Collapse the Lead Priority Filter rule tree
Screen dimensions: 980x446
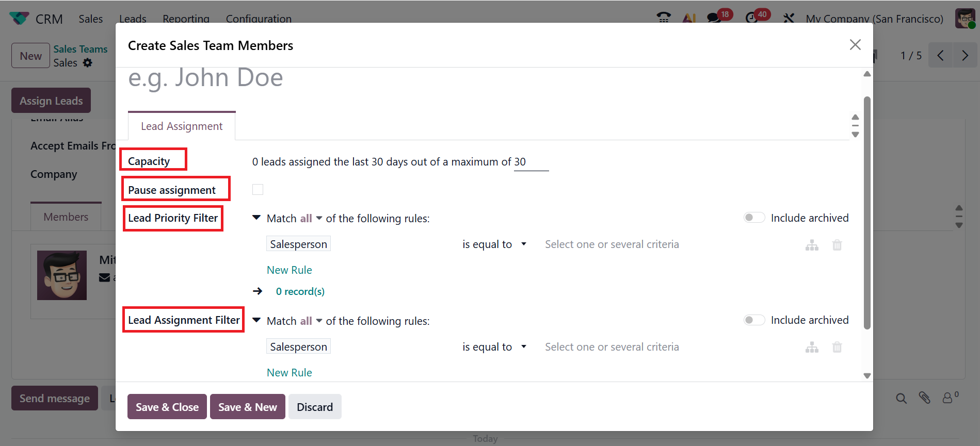point(256,218)
